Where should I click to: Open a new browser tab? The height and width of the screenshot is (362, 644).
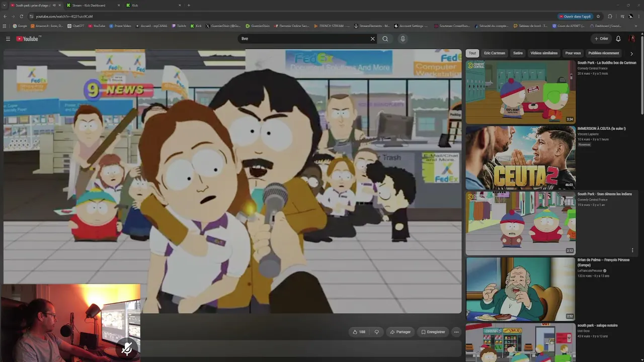(189, 5)
